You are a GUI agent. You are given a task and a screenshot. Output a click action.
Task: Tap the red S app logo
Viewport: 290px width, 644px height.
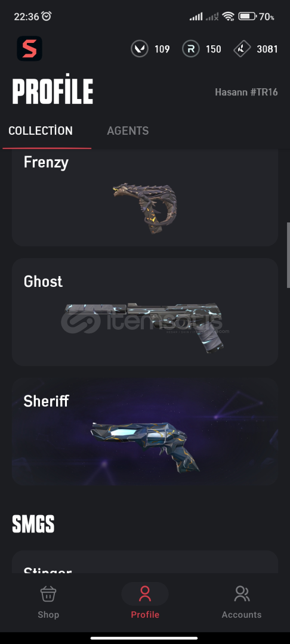(30, 48)
